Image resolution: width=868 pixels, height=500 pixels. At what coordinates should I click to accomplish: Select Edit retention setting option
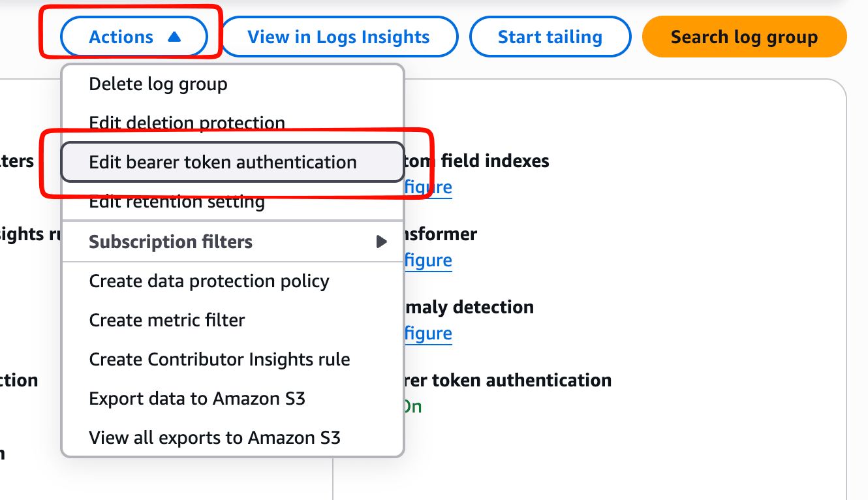click(177, 202)
